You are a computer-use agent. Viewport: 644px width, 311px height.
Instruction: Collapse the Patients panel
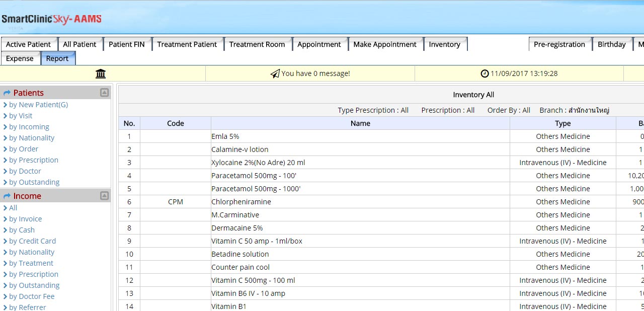(104, 93)
